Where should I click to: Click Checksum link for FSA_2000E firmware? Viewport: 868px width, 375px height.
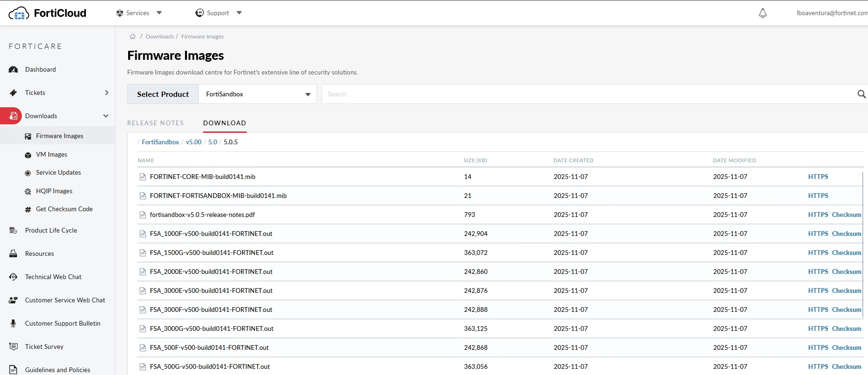(x=847, y=272)
